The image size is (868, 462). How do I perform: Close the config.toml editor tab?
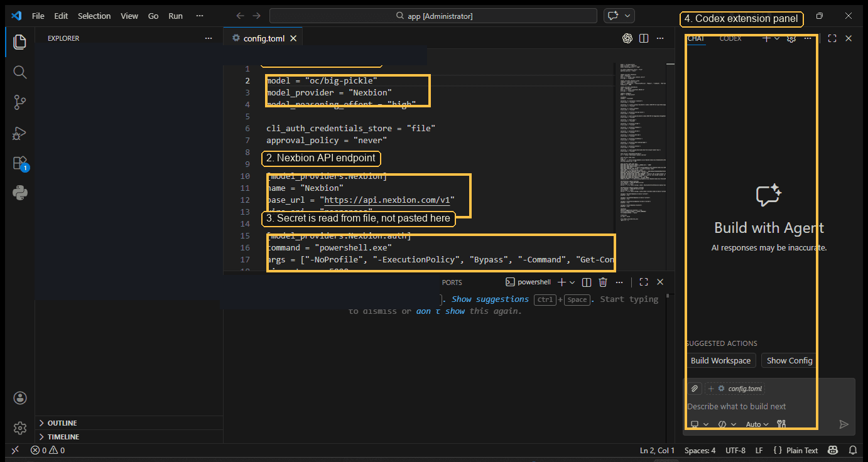[293, 38]
